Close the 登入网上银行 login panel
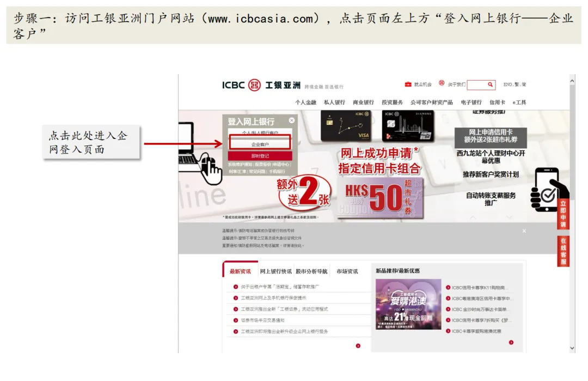This screenshot has width=588, height=381. [x=292, y=120]
